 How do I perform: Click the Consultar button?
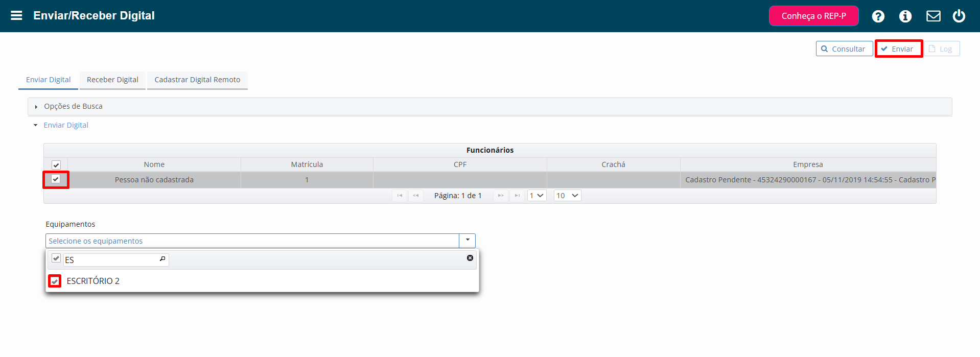pos(844,49)
